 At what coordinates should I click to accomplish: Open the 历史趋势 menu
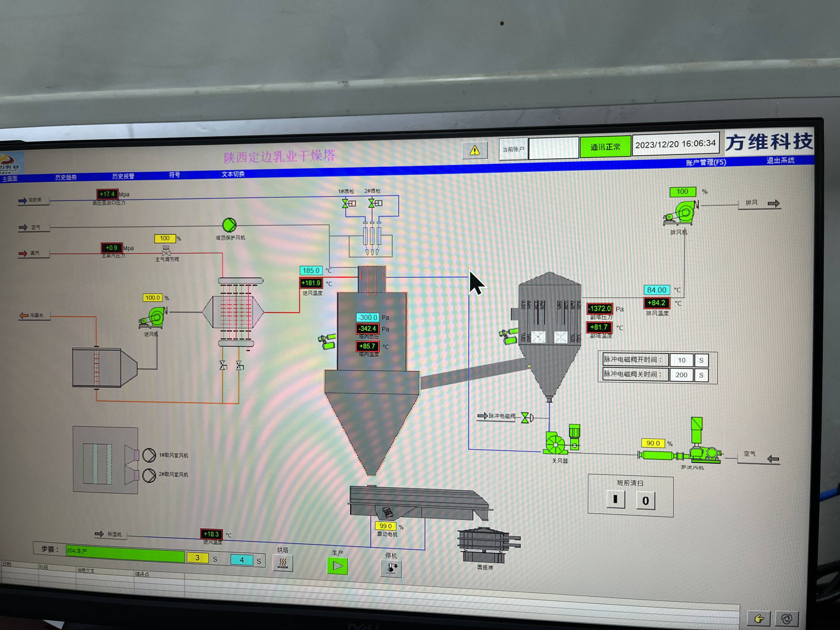point(66,177)
